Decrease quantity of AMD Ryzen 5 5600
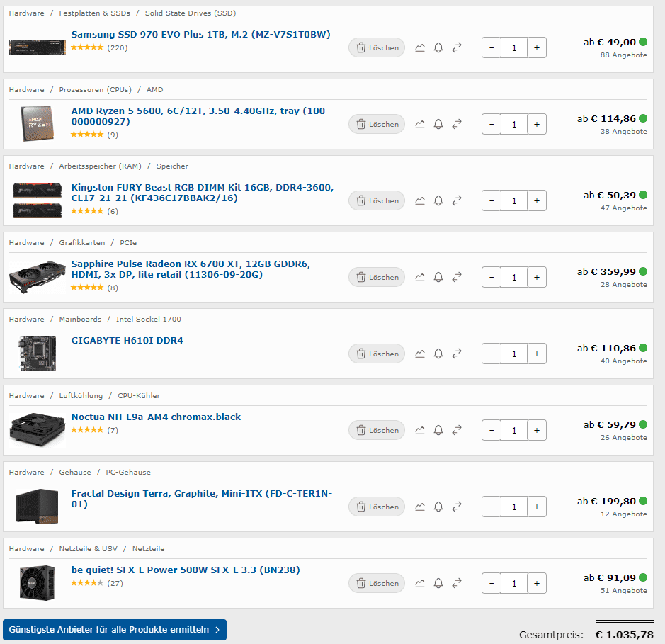Viewport: 665px width, 644px height. pos(491,124)
